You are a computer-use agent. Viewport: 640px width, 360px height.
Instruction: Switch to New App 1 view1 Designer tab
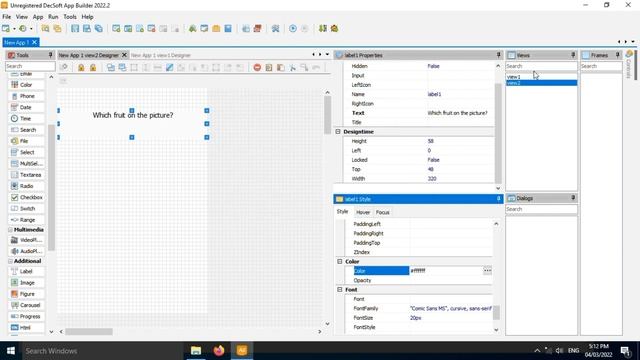click(161, 55)
